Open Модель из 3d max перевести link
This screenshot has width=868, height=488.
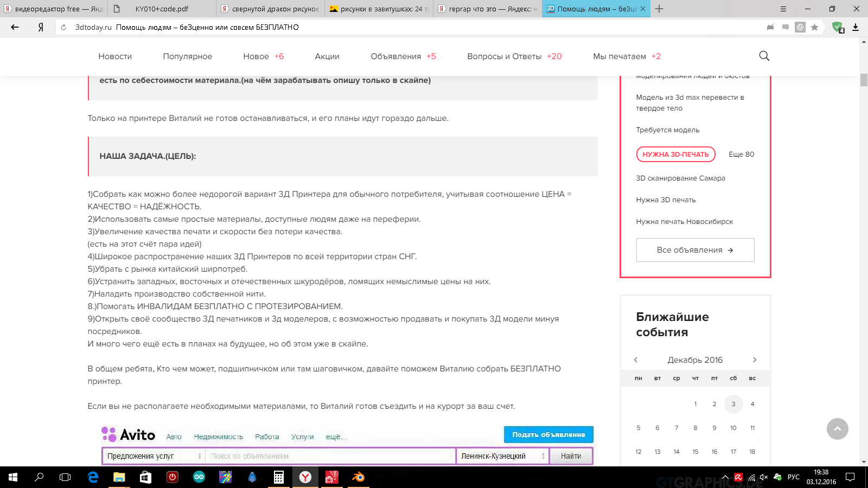tap(690, 103)
